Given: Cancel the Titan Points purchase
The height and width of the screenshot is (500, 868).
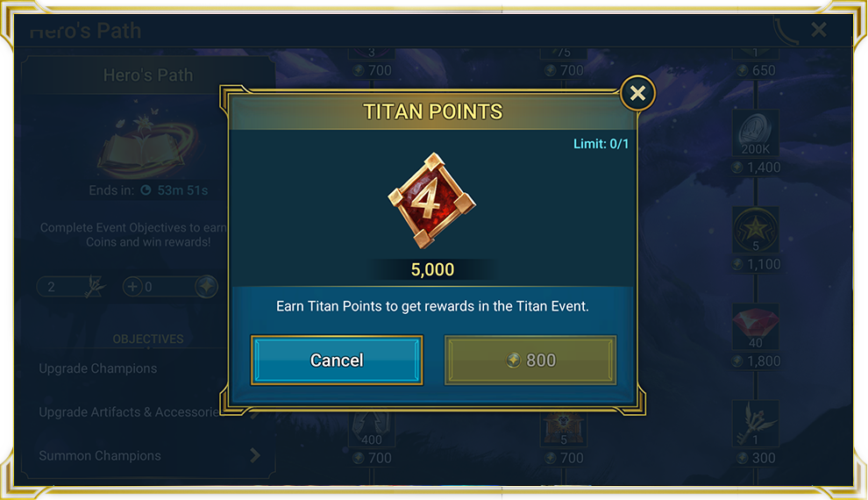Looking at the screenshot, I should (337, 360).
